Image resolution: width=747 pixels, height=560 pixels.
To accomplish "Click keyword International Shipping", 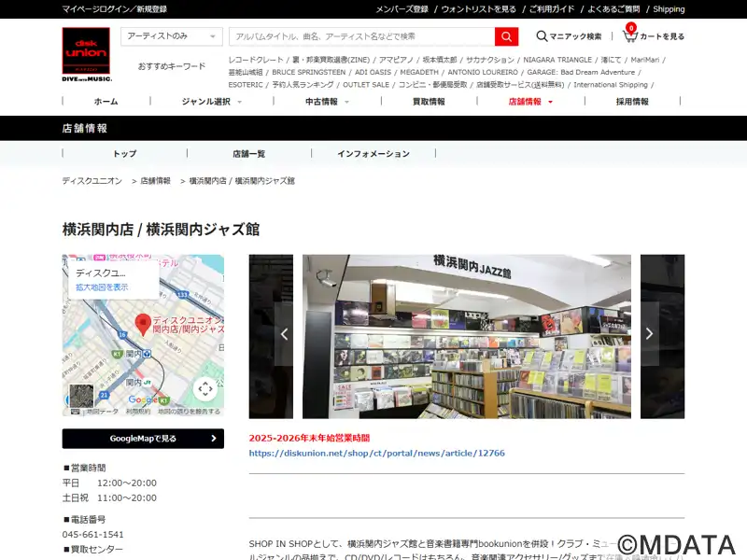I will coord(611,84).
